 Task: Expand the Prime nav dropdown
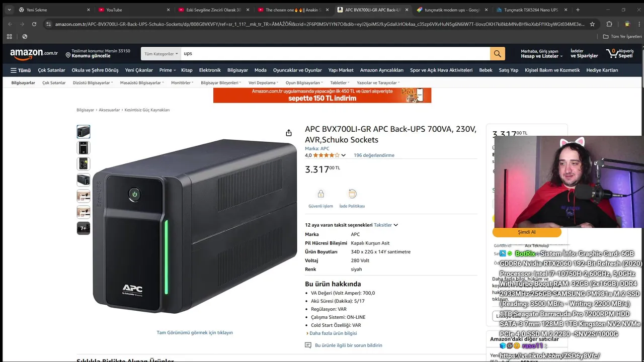click(x=168, y=70)
